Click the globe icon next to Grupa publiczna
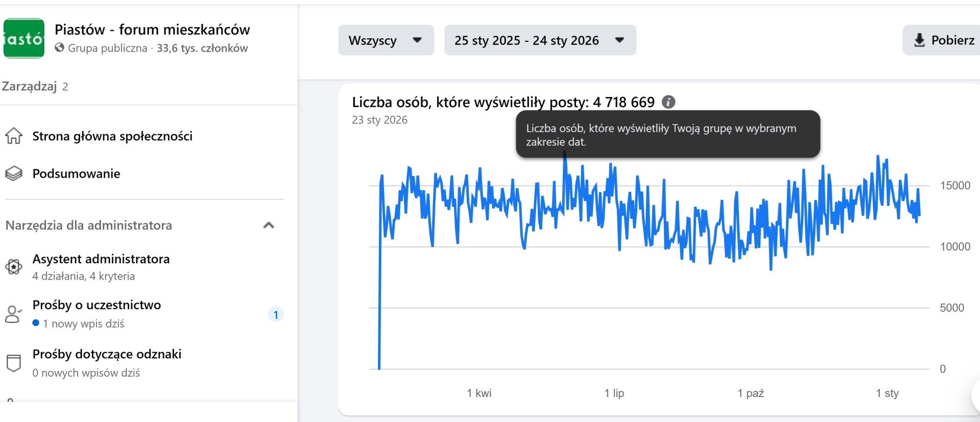The width and height of the screenshot is (980, 422). pos(60,48)
